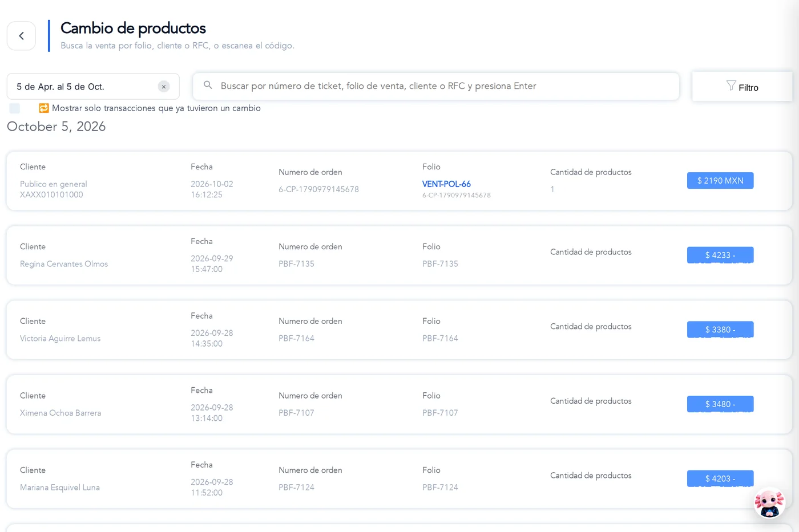Viewport: 799px width, 532px height.
Task: Open the date range picker field
Action: 93,87
